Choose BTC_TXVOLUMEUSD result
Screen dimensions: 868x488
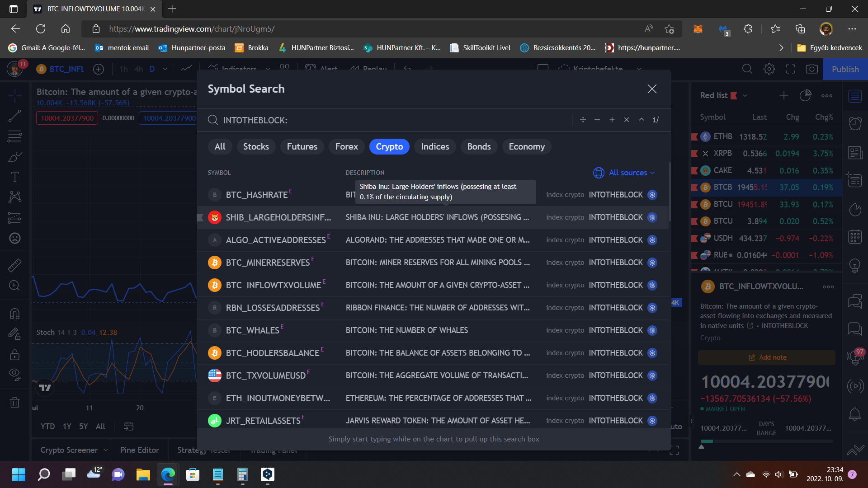[432, 375]
